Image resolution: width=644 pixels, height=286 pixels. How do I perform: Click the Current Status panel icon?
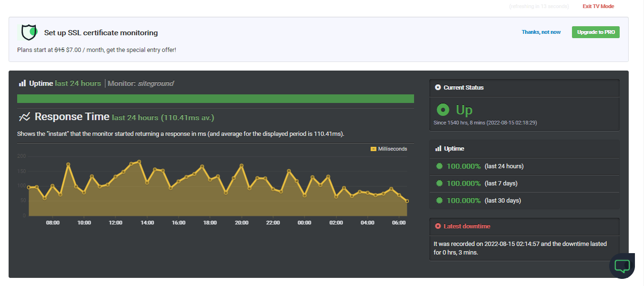(x=438, y=88)
